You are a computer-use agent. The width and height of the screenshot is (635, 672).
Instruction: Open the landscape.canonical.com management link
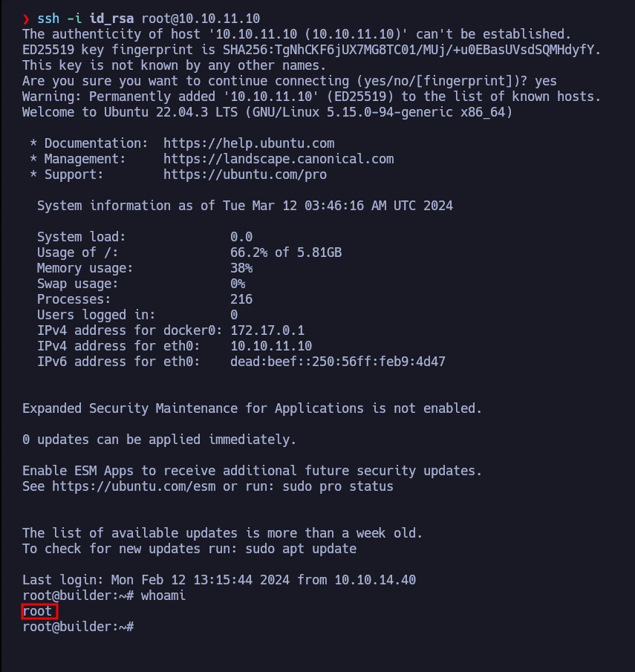pos(279,159)
